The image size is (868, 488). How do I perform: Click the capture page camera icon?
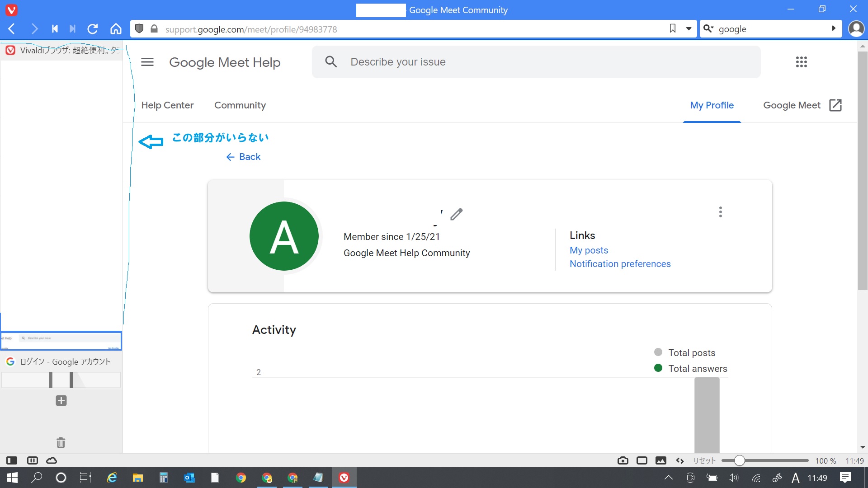(623, 460)
